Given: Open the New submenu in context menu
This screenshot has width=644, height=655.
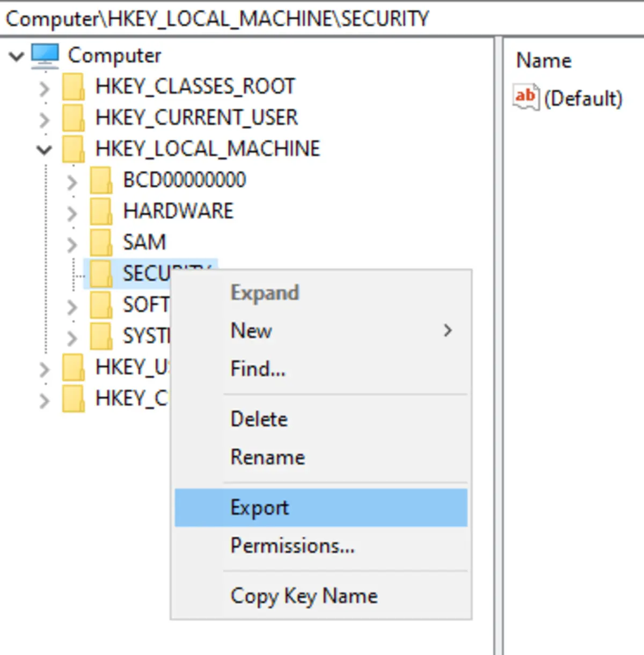Looking at the screenshot, I should (321, 331).
